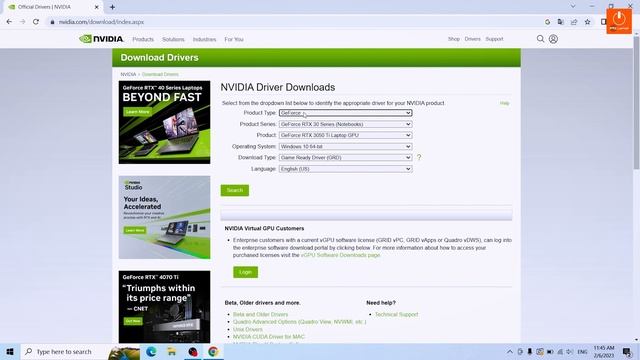This screenshot has width=640, height=360.
Task: Open the Help link
Action: [x=504, y=103]
